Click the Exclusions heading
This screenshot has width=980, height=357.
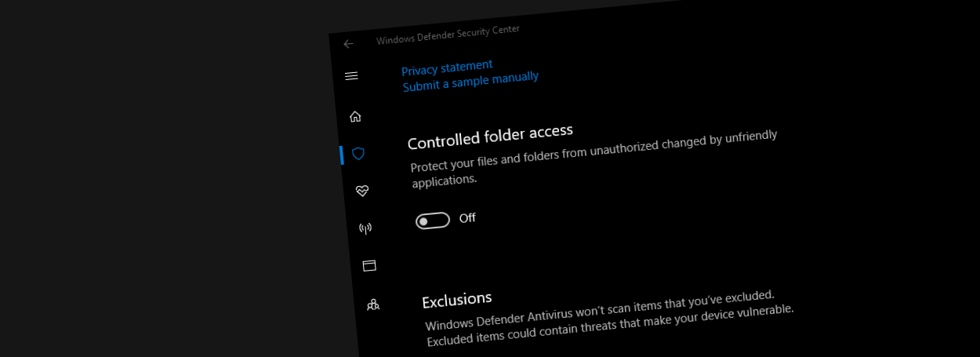pyautogui.click(x=457, y=300)
